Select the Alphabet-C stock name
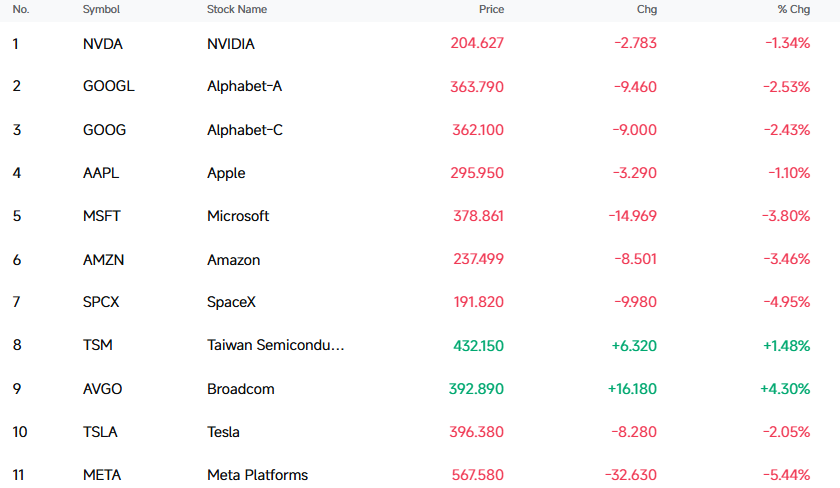The height and width of the screenshot is (488, 840). pos(245,130)
